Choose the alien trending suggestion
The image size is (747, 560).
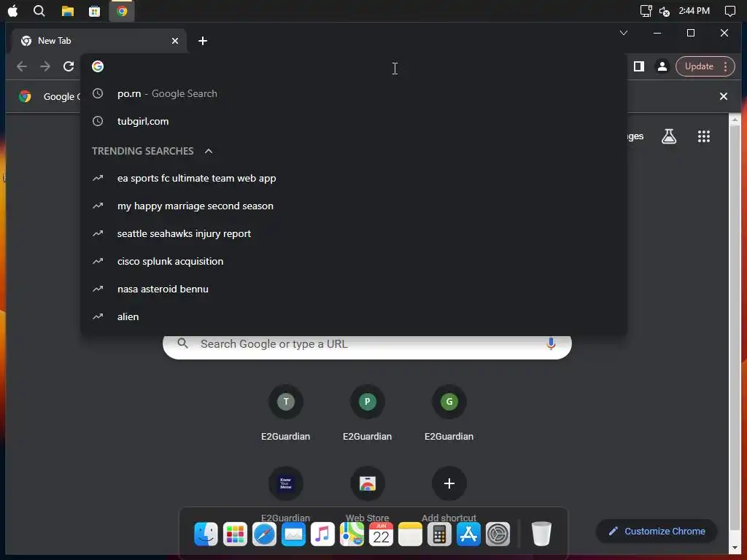(354, 316)
